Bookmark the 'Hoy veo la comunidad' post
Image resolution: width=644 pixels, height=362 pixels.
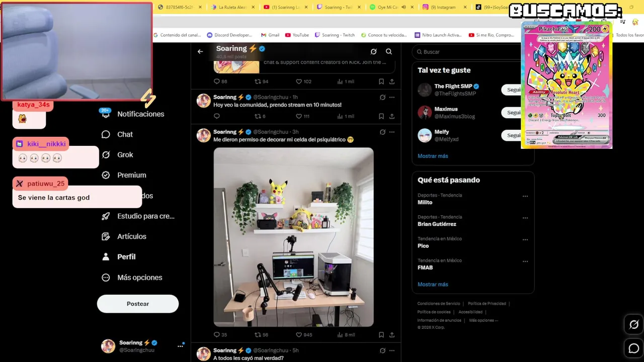381,116
